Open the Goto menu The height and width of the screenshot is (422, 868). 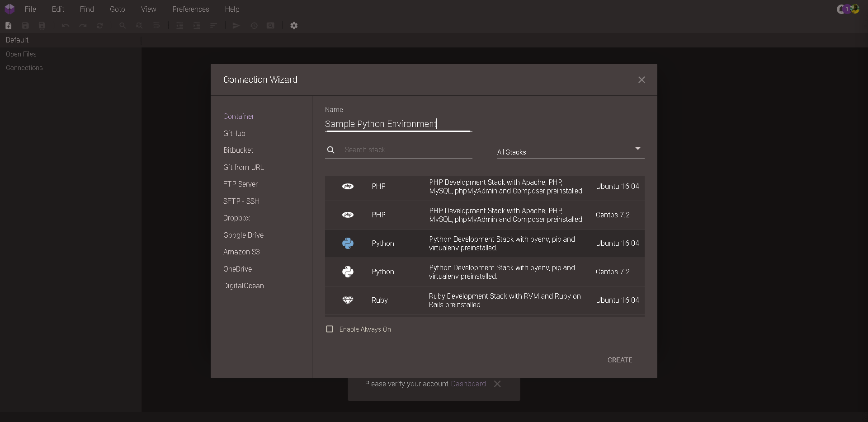click(x=118, y=9)
